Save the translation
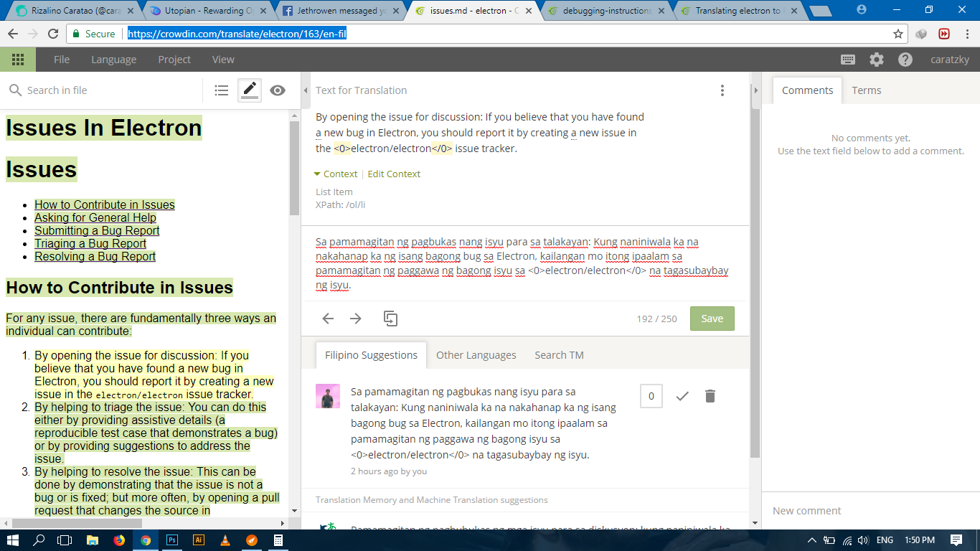The image size is (980, 551). 712,319
